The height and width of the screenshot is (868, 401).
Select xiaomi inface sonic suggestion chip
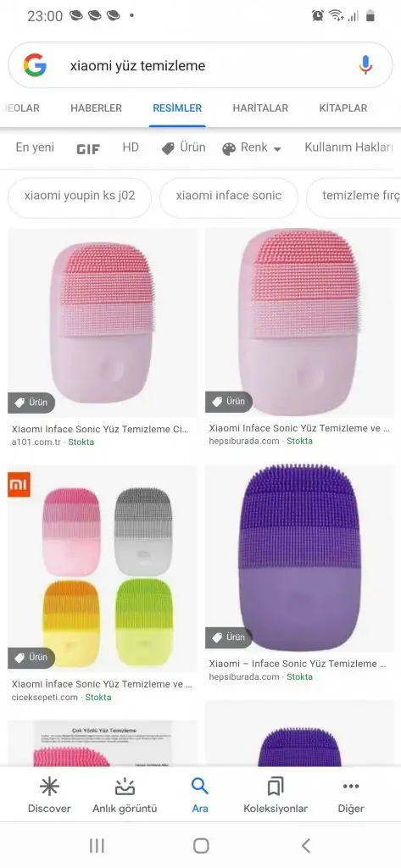pyautogui.click(x=229, y=196)
